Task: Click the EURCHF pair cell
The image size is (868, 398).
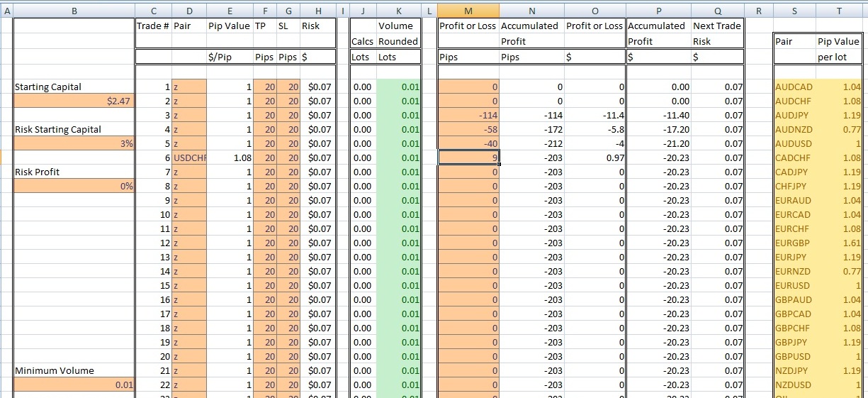Action: [x=795, y=228]
